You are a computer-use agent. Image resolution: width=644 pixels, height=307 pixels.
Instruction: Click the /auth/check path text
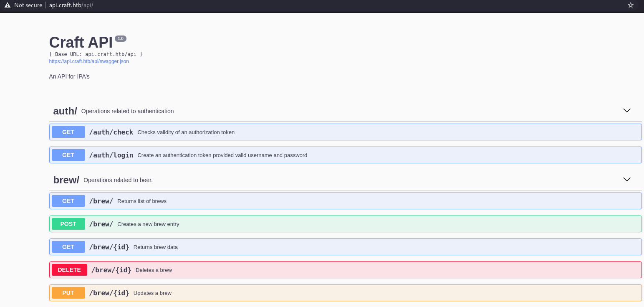tap(111, 132)
